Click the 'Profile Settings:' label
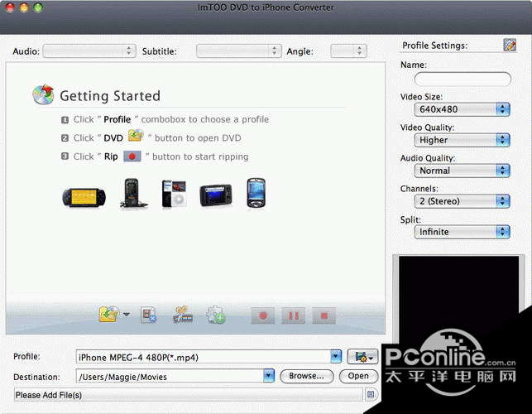This screenshot has width=532, height=414. click(434, 46)
